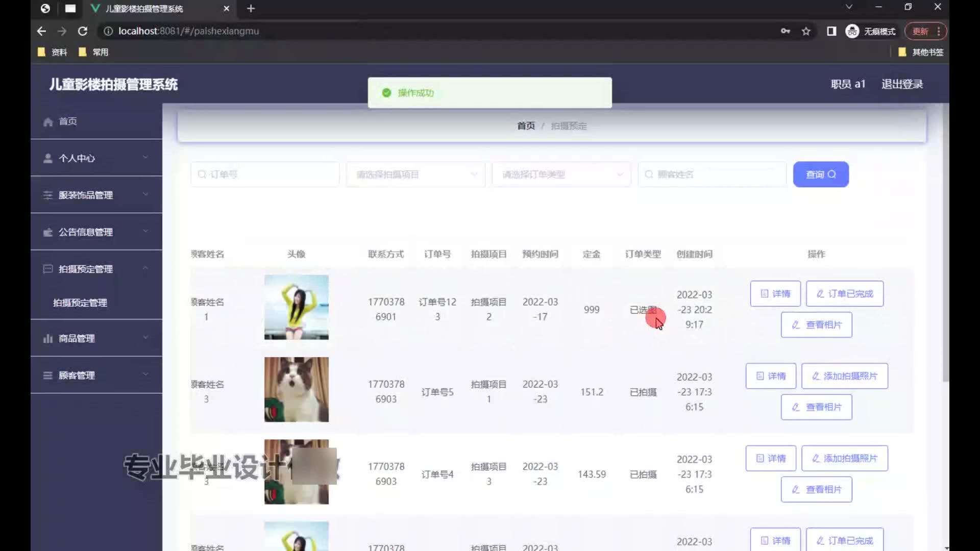The height and width of the screenshot is (551, 980).
Task: Click 添加拍摄照片 for 订单号4 row
Action: click(x=845, y=458)
